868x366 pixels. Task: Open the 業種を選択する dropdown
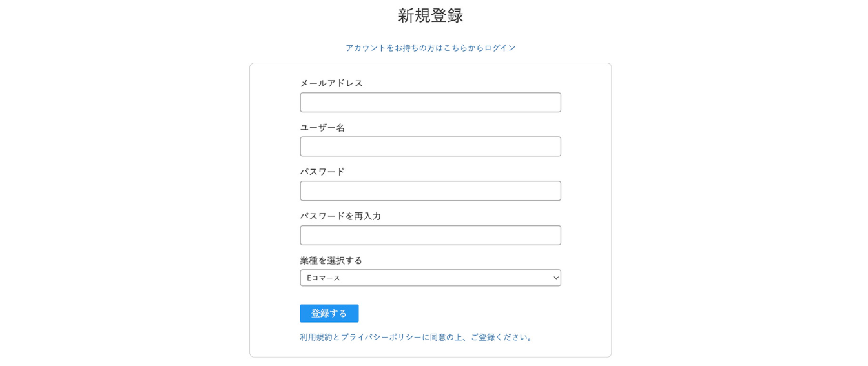pyautogui.click(x=430, y=278)
